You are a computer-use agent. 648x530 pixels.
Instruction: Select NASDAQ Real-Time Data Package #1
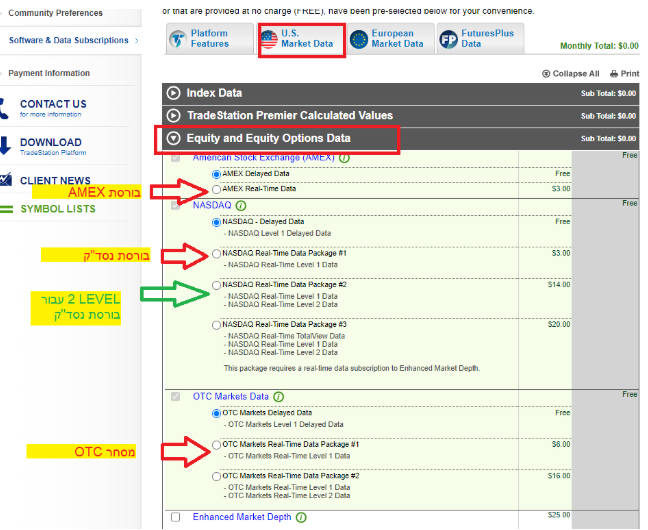pyautogui.click(x=216, y=254)
